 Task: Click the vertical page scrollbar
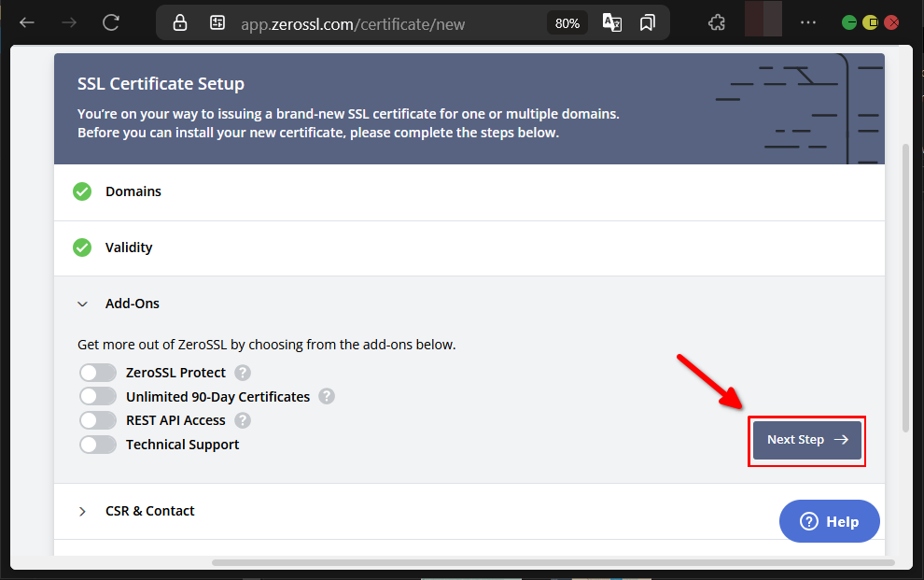click(x=905, y=289)
